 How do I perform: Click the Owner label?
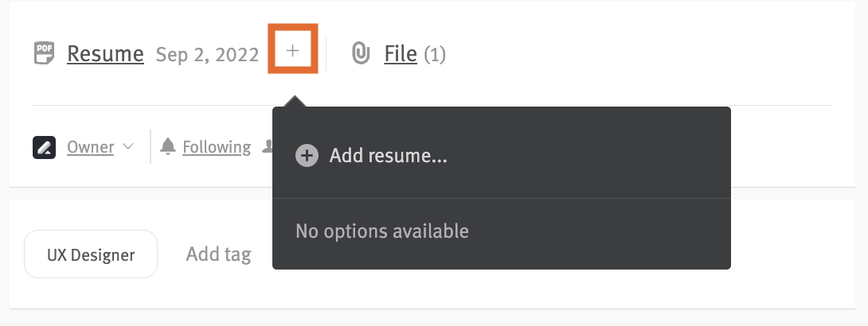tap(90, 147)
